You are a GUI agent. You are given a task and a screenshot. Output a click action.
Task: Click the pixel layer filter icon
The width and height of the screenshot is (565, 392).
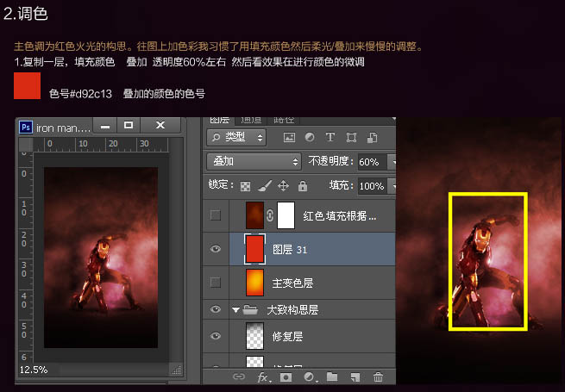pyautogui.click(x=289, y=138)
